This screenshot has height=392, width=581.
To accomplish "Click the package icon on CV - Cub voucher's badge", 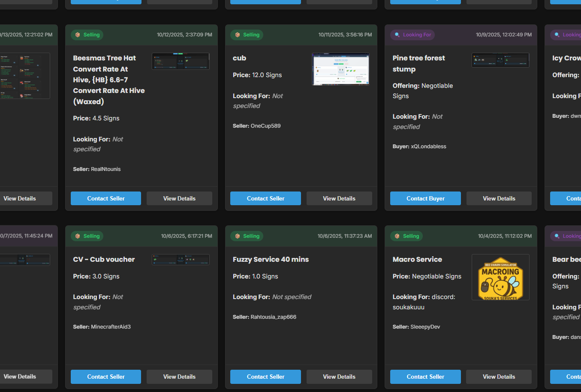I will click(78, 236).
